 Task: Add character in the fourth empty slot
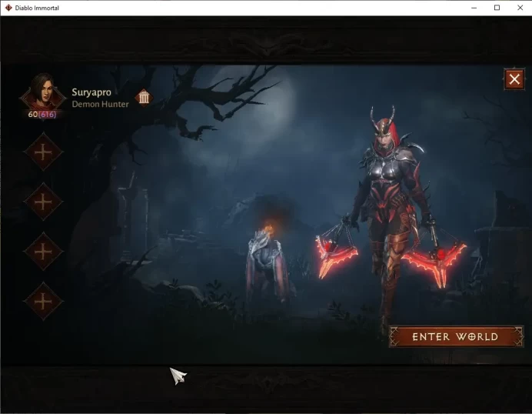click(43, 301)
